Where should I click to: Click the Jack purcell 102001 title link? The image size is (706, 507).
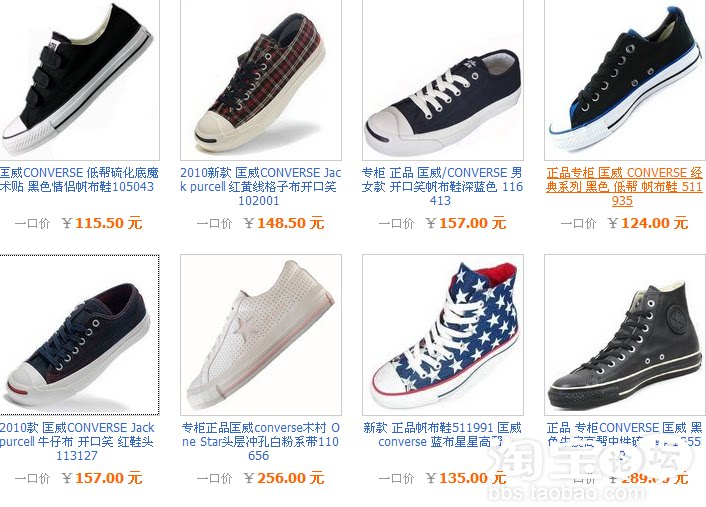pos(261,186)
